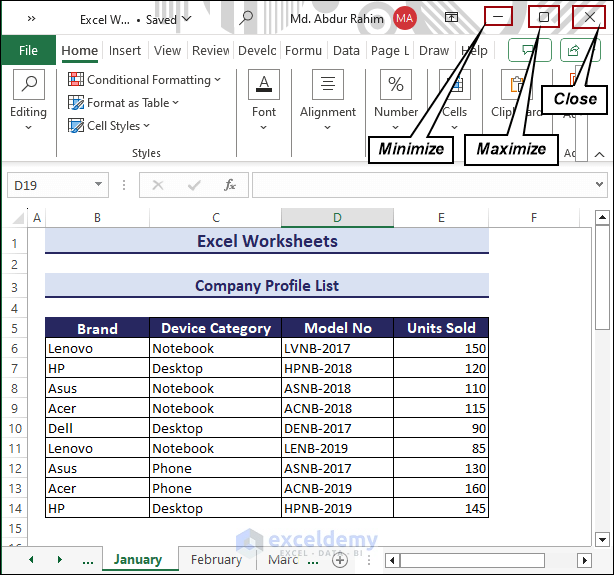Expand the Number group
614x575 pixels.
[x=395, y=101]
